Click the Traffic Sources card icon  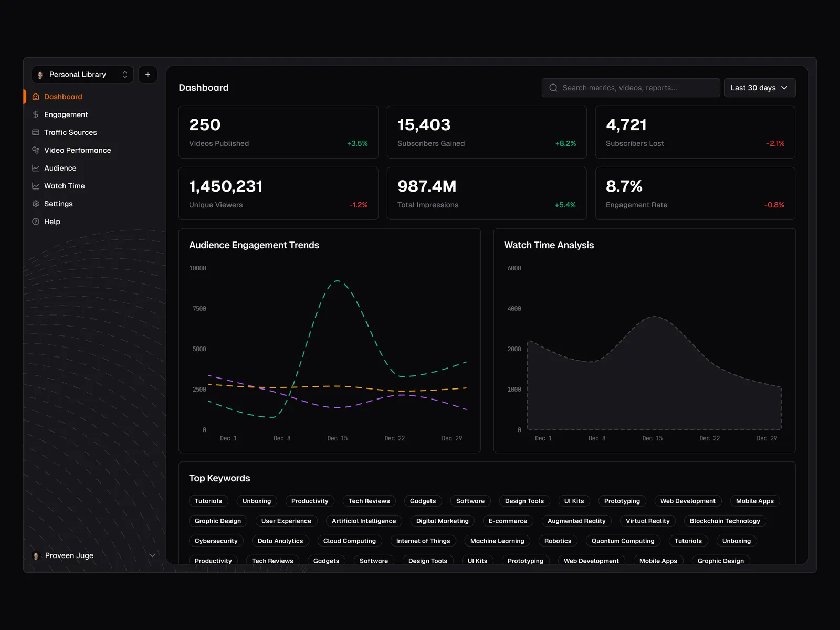[36, 132]
